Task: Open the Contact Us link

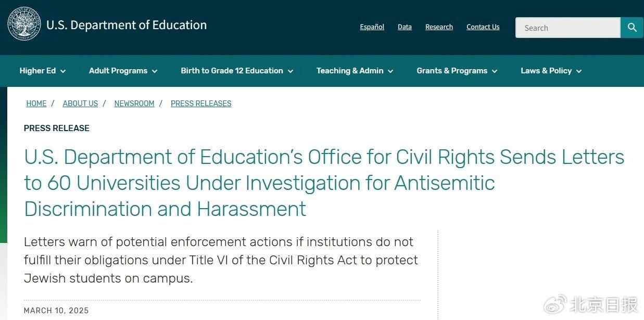Action: click(x=483, y=27)
